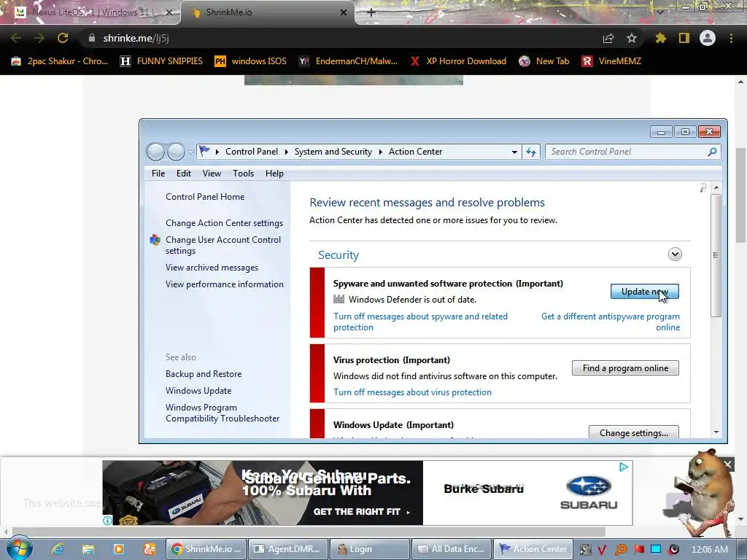Open the Help menu

[274, 174]
